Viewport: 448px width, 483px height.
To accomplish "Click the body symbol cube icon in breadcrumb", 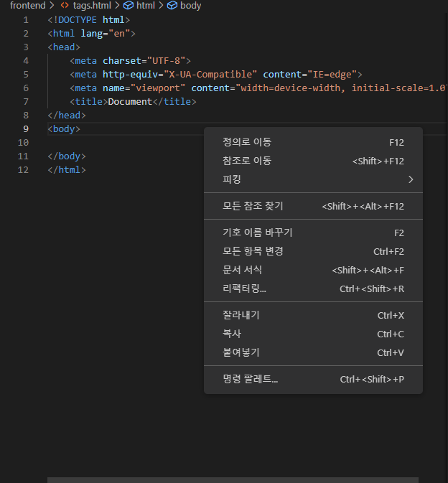I will click(172, 5).
